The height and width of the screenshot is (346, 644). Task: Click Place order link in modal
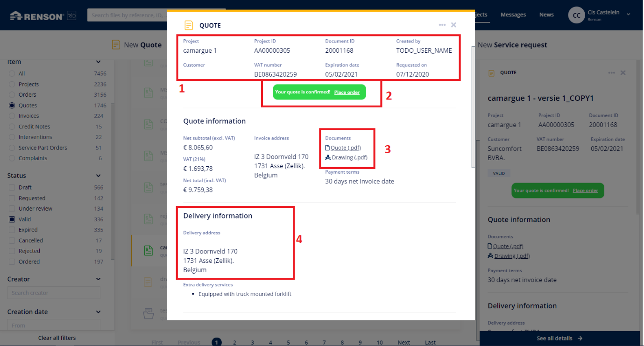pos(347,92)
